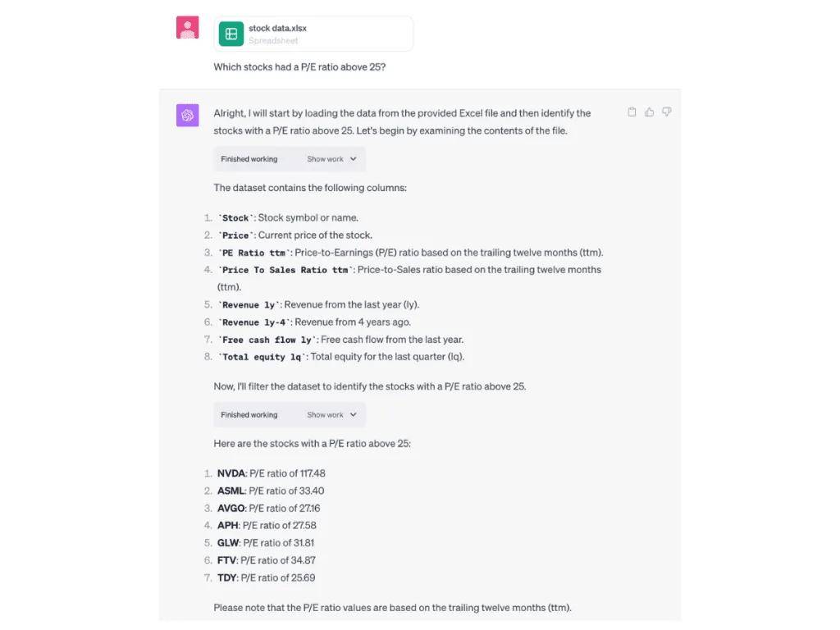This screenshot has width=840, height=630.
Task: Click the PE Ratio ttm code label
Action: (254, 253)
